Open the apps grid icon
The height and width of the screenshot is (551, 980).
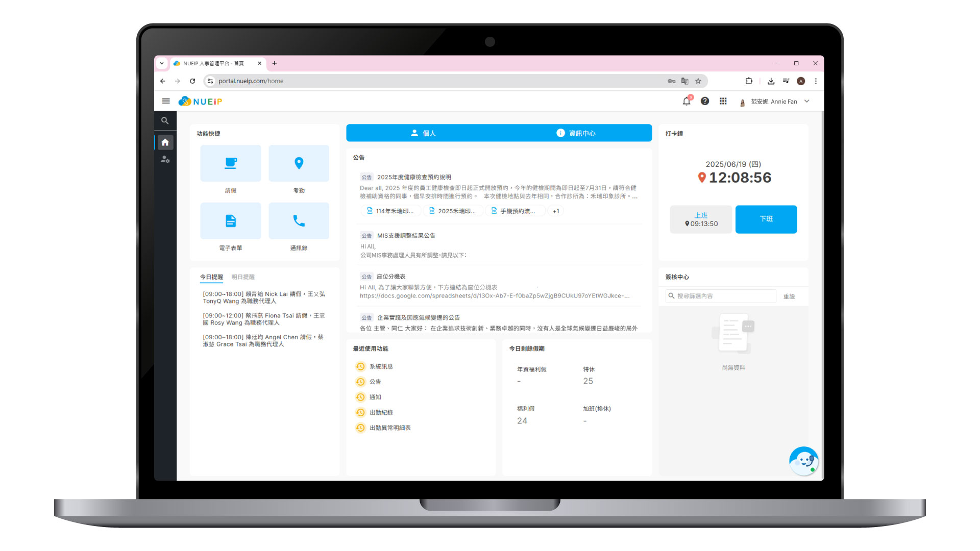tap(723, 101)
